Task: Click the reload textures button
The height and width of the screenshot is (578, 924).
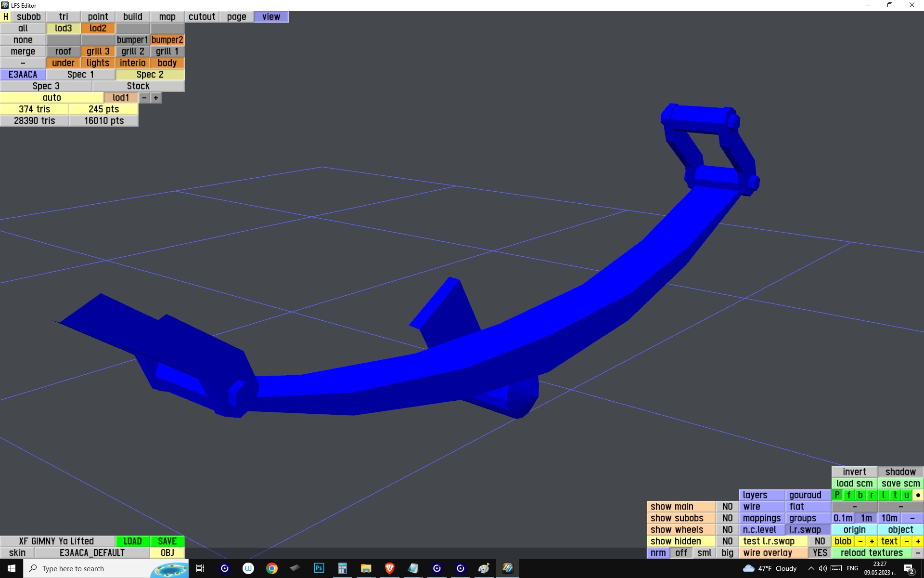Action: [872, 553]
